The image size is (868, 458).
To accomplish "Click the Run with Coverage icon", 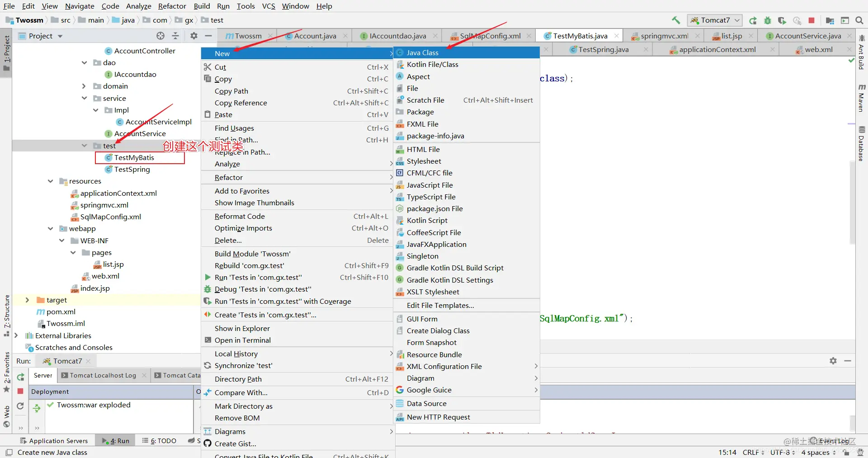I will (782, 20).
